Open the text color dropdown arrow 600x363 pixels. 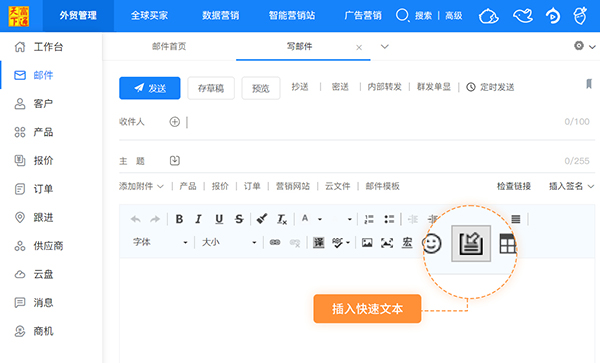(320, 219)
